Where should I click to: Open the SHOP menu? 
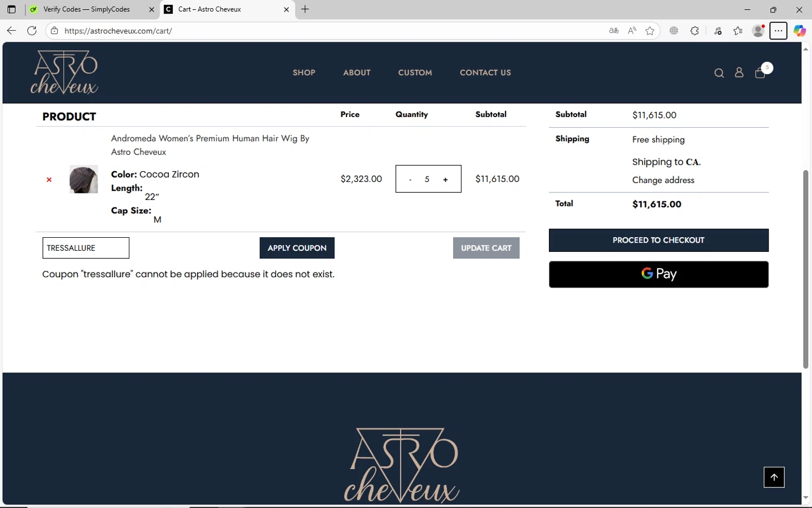tap(304, 73)
